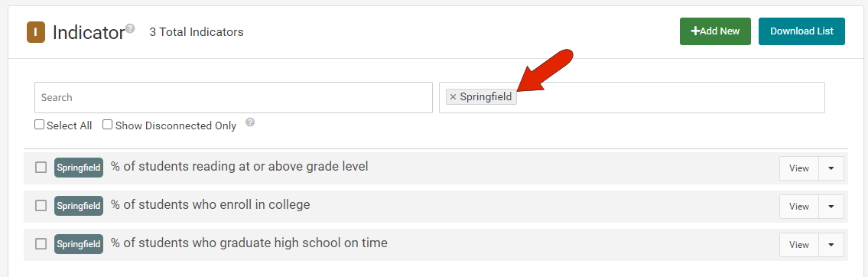
Task: Open dropdown arrow for enroll in college indicator
Action: (831, 207)
